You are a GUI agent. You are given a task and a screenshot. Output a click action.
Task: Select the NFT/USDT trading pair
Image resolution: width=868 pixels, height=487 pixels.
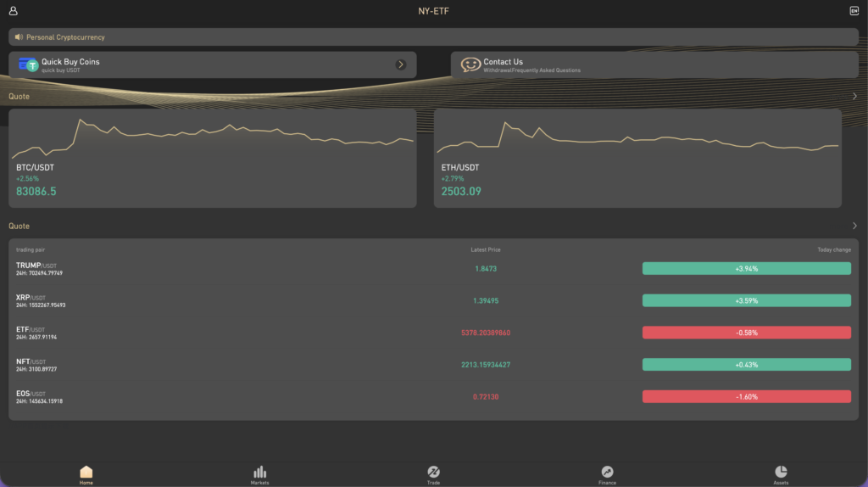(x=433, y=365)
